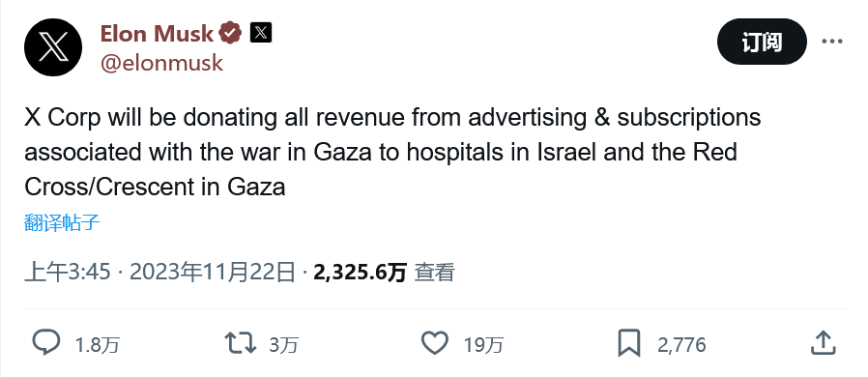The width and height of the screenshot is (868, 377).
Task: Open the three-dot more options menu
Action: pos(832,42)
